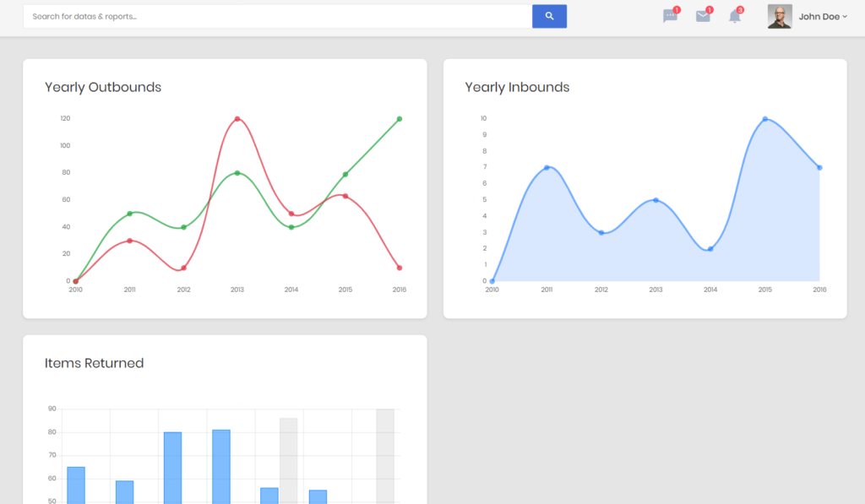865x504 pixels.
Task: Click the John Doe profile photo
Action: (780, 17)
